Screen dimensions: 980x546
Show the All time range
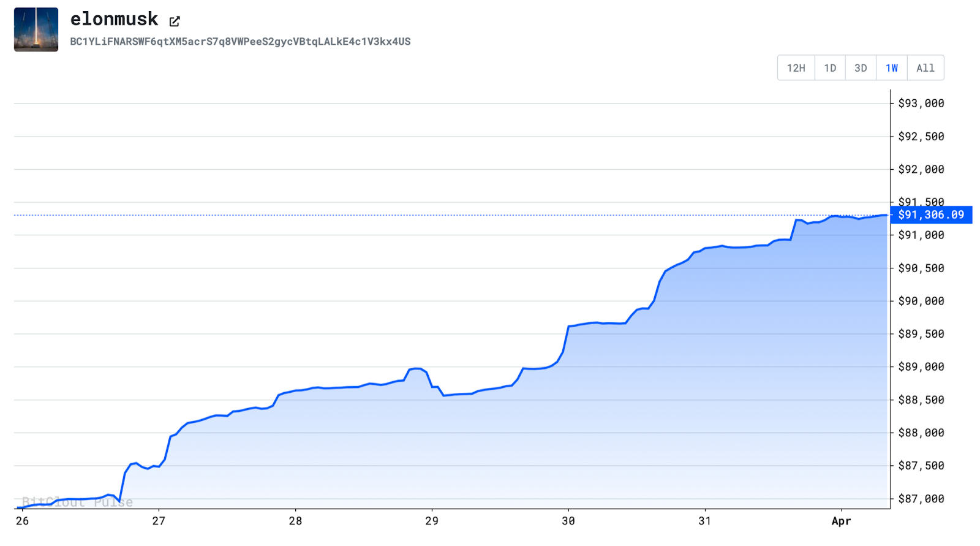(925, 68)
